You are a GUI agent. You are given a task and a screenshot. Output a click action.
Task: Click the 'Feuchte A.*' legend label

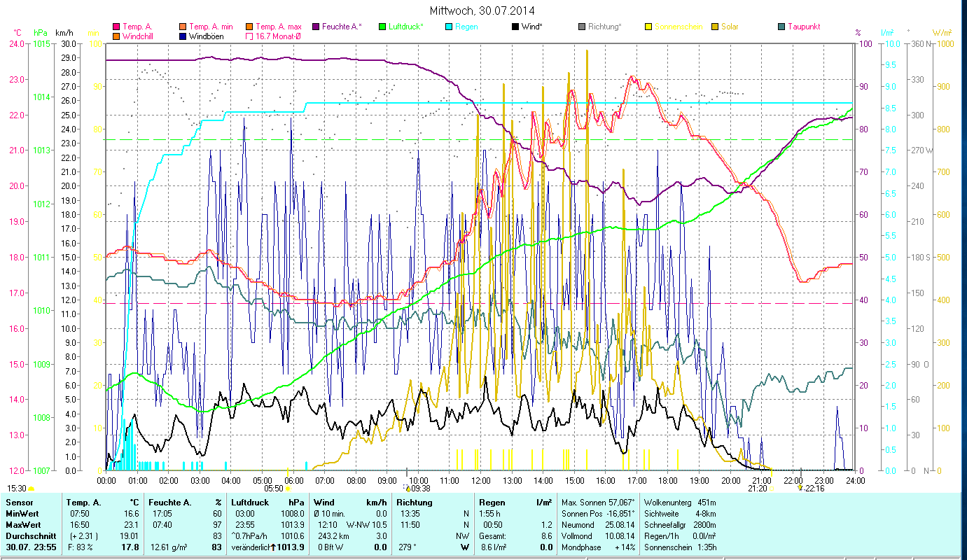(342, 27)
